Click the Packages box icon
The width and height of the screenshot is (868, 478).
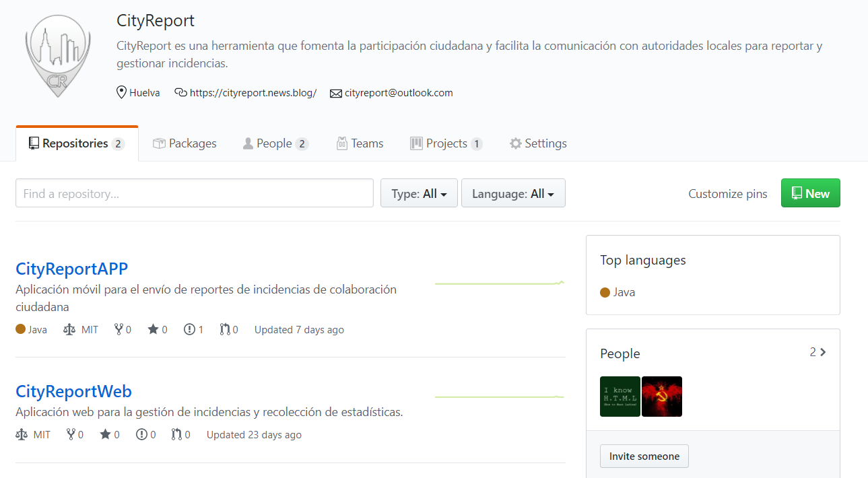coord(159,143)
